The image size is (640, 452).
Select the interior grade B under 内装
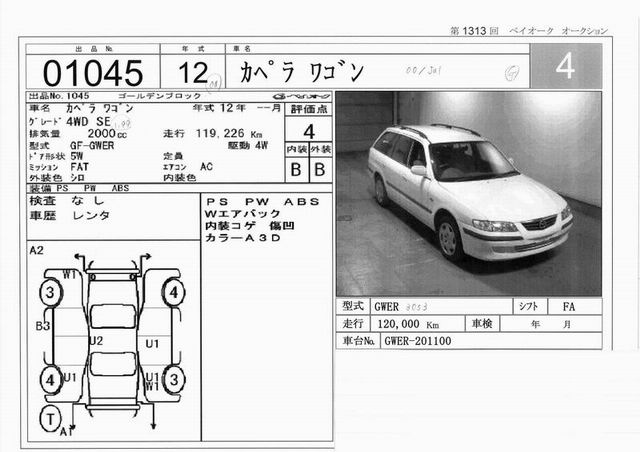click(x=296, y=169)
